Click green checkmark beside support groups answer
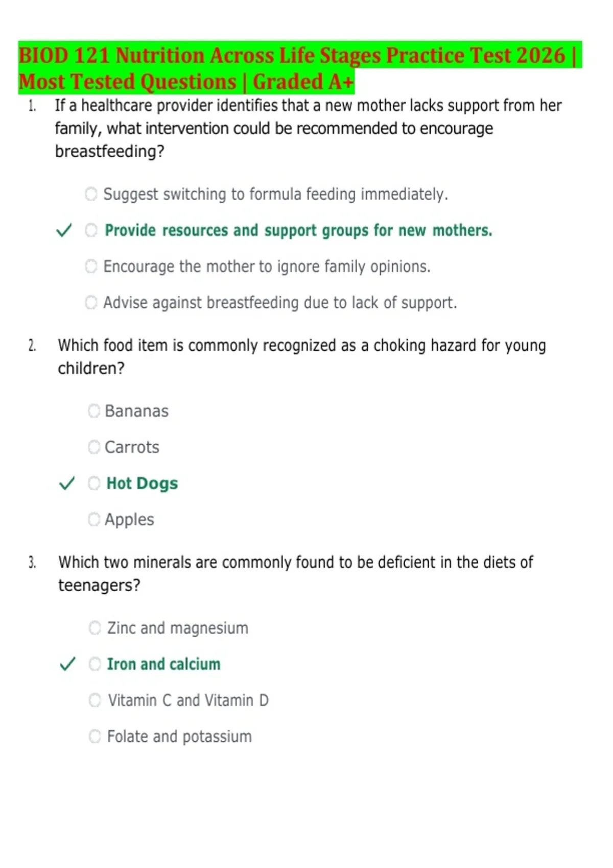 click(64, 230)
